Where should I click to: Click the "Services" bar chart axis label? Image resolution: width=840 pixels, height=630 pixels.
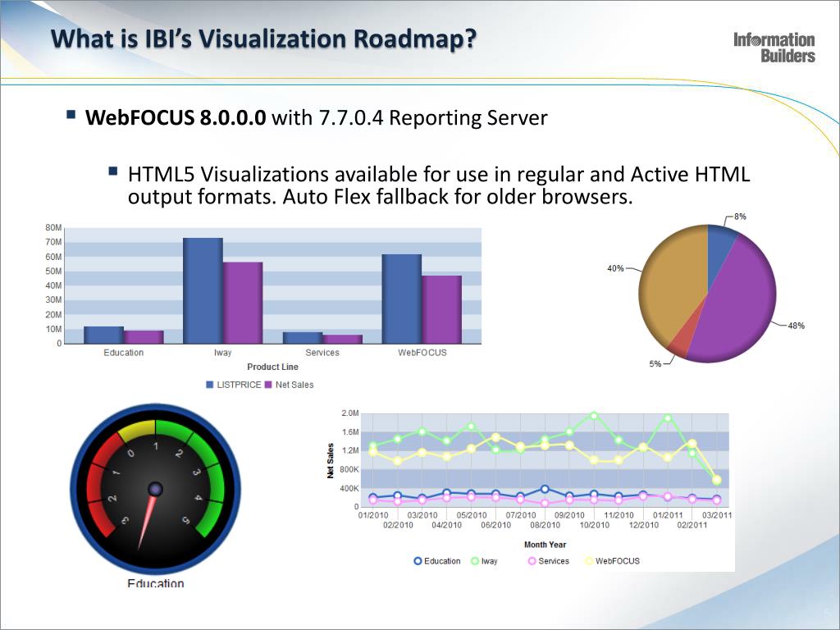pos(322,353)
